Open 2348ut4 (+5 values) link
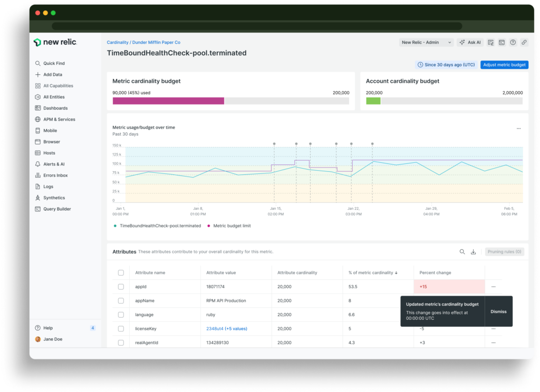 coord(227,329)
